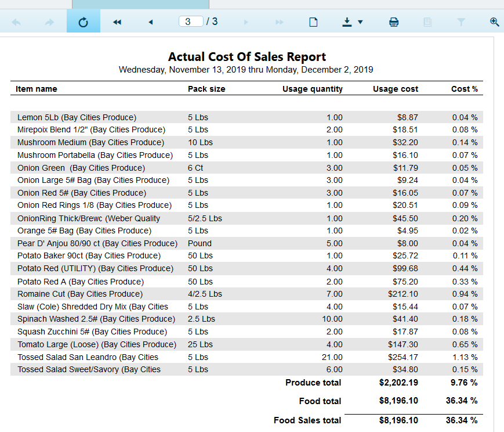The height and width of the screenshot is (432, 504).
Task: Select the report tab at the top
Action: [139, 3]
